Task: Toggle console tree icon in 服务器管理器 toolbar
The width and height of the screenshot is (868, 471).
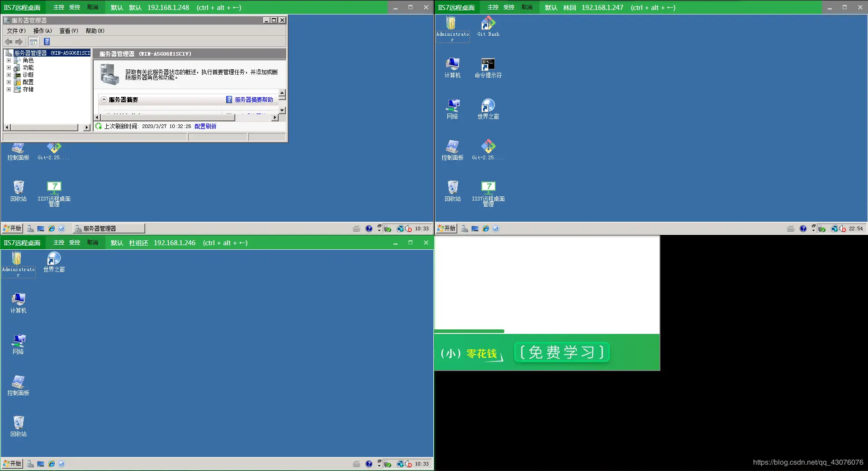Action: pyautogui.click(x=33, y=42)
